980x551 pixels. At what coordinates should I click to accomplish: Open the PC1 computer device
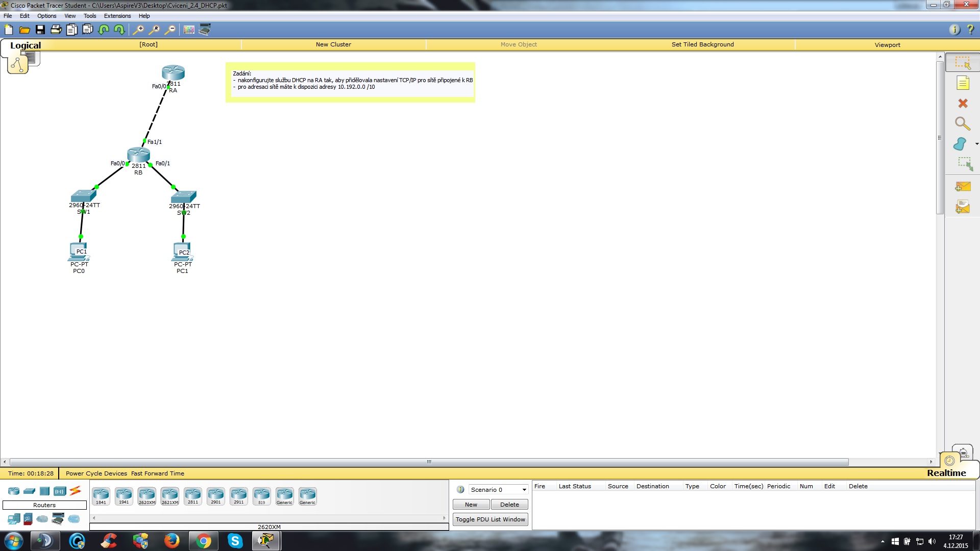click(x=182, y=253)
